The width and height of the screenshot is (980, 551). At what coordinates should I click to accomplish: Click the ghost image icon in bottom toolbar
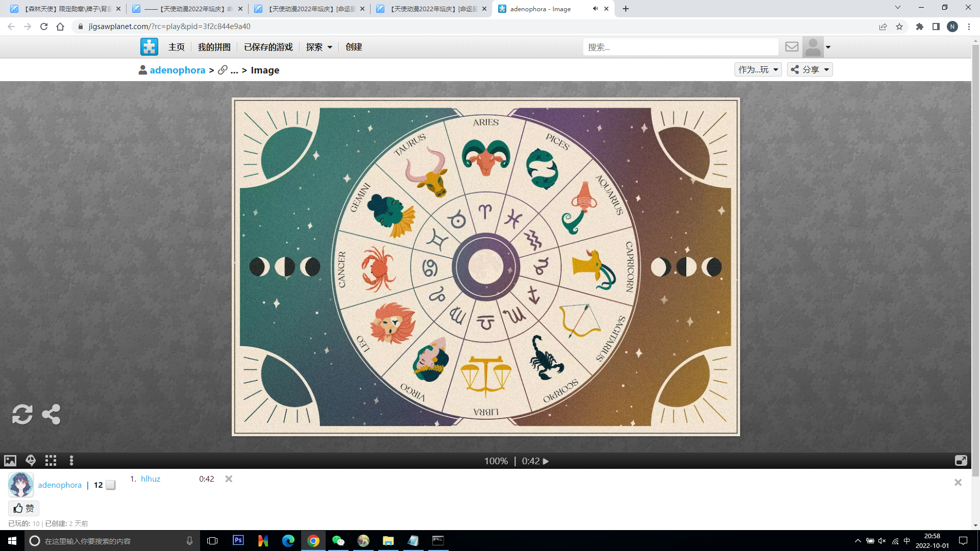click(31, 461)
